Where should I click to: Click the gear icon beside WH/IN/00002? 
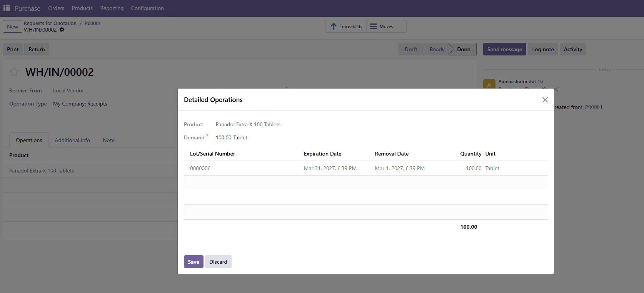[62, 30]
